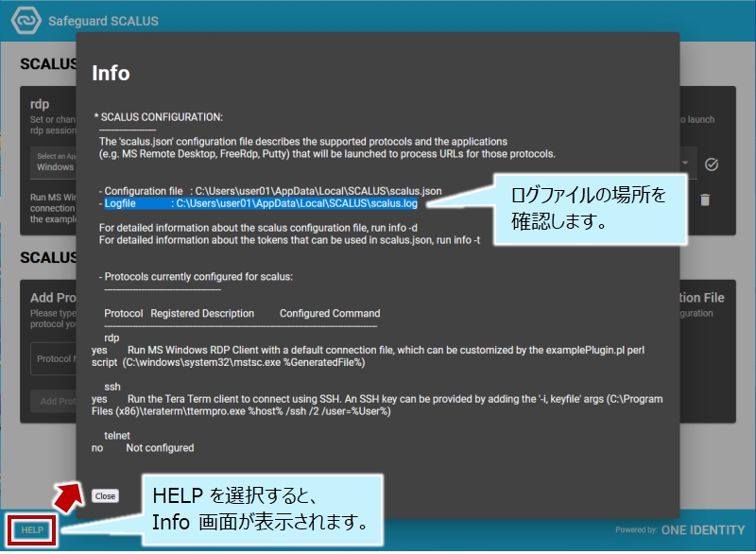Image resolution: width=756 pixels, height=554 pixels.
Task: Close the Info dialog with the Close button
Action: pos(105,495)
